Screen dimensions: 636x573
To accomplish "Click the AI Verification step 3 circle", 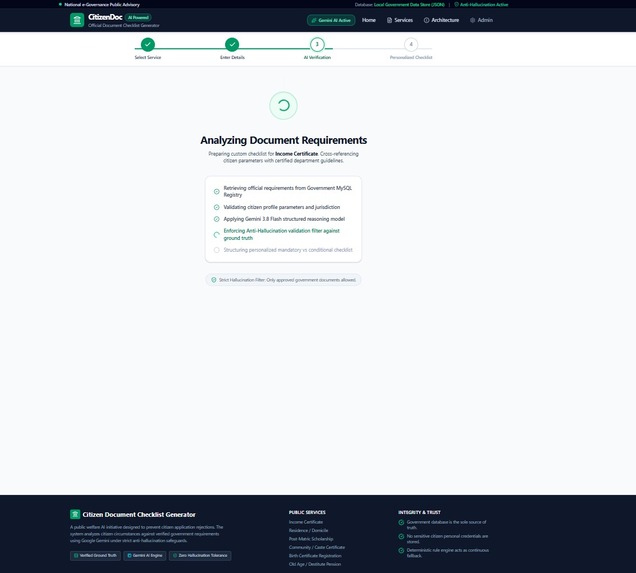I will click(x=317, y=45).
